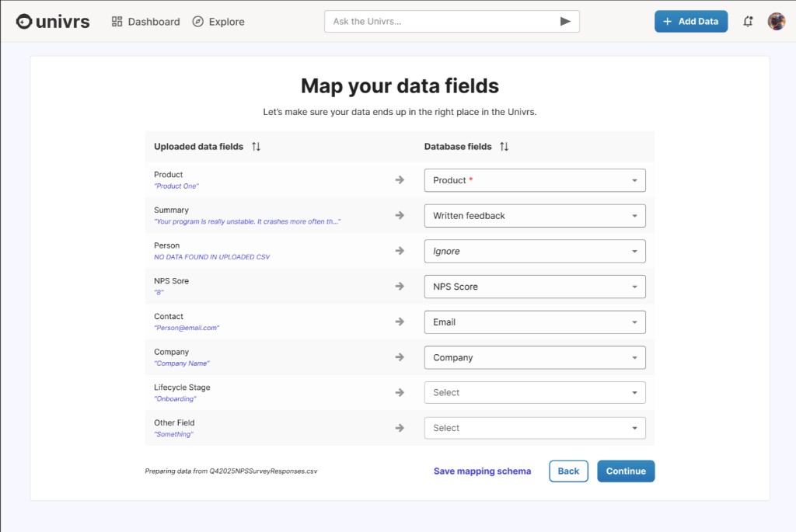Open Select dropdown for Other Field
This screenshot has height=532, width=796.
(535, 428)
